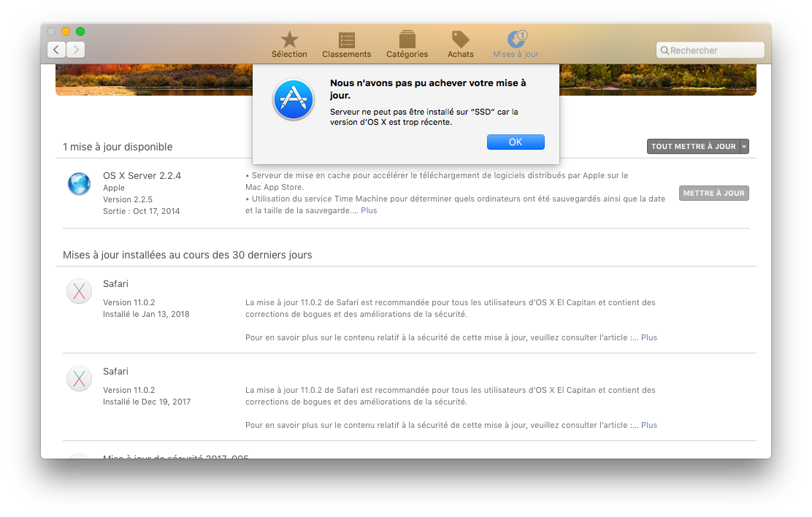Click METTRE À JOUR for OS X Server
Screen dimensions: 812x517
pos(713,194)
